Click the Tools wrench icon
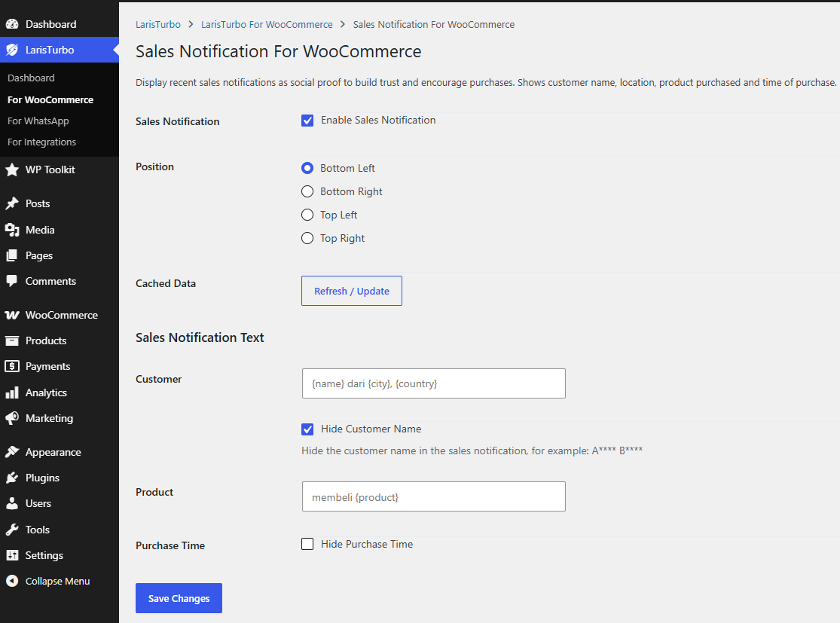This screenshot has width=840, height=623. click(x=12, y=530)
